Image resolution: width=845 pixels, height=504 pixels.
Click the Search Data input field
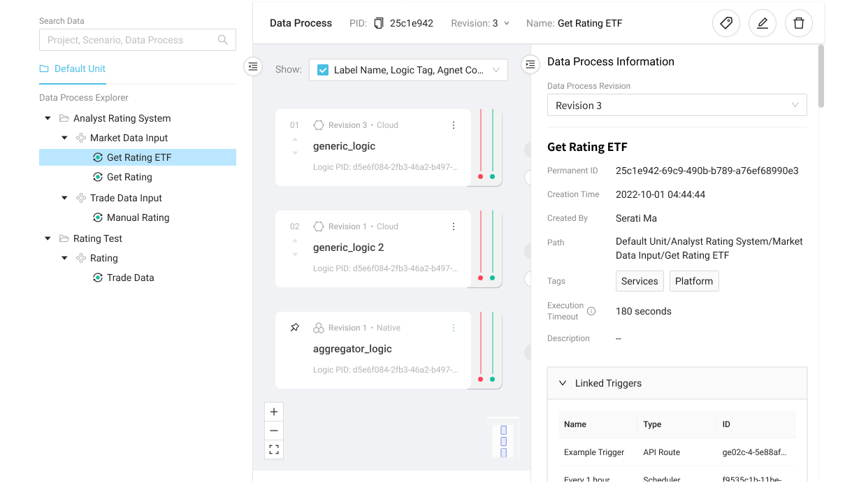click(130, 40)
